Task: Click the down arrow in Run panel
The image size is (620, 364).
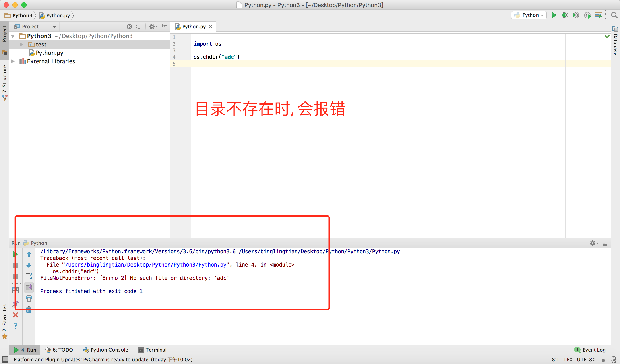Action: point(29,265)
